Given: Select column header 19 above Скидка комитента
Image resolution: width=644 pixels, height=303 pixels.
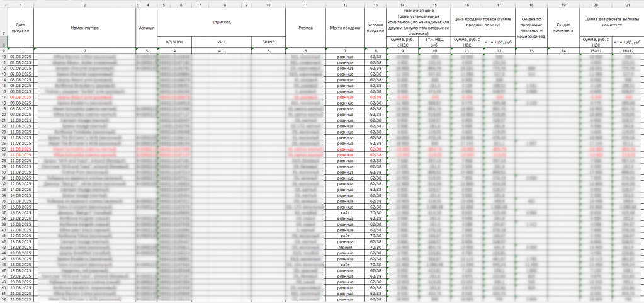Looking at the screenshot, I should (x=563, y=4).
